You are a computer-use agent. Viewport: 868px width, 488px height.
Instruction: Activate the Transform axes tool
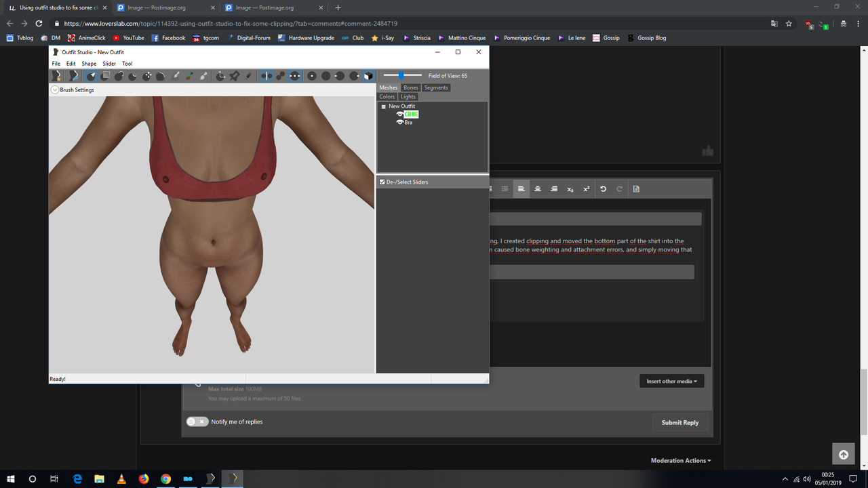coord(220,76)
